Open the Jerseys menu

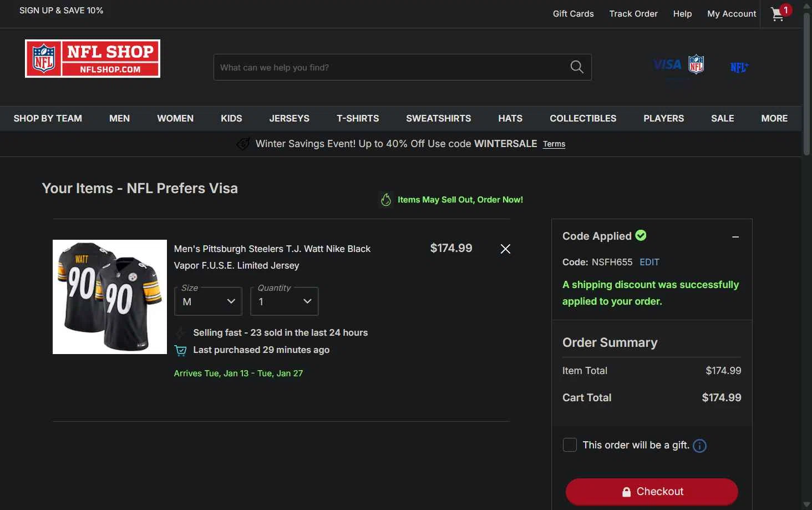click(x=290, y=118)
